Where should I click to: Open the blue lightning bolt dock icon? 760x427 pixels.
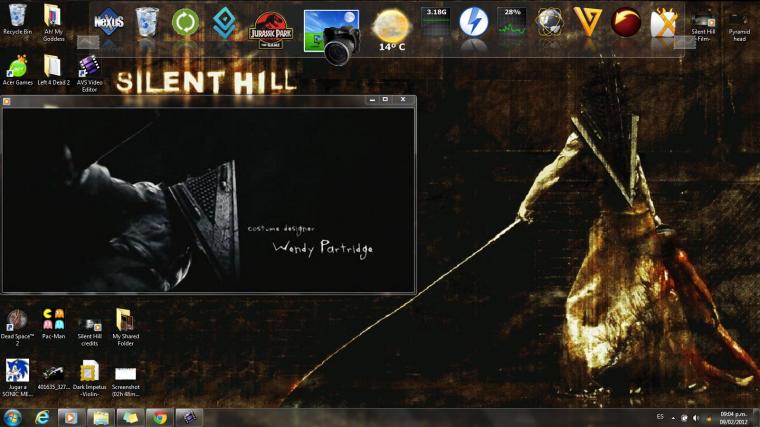point(474,22)
